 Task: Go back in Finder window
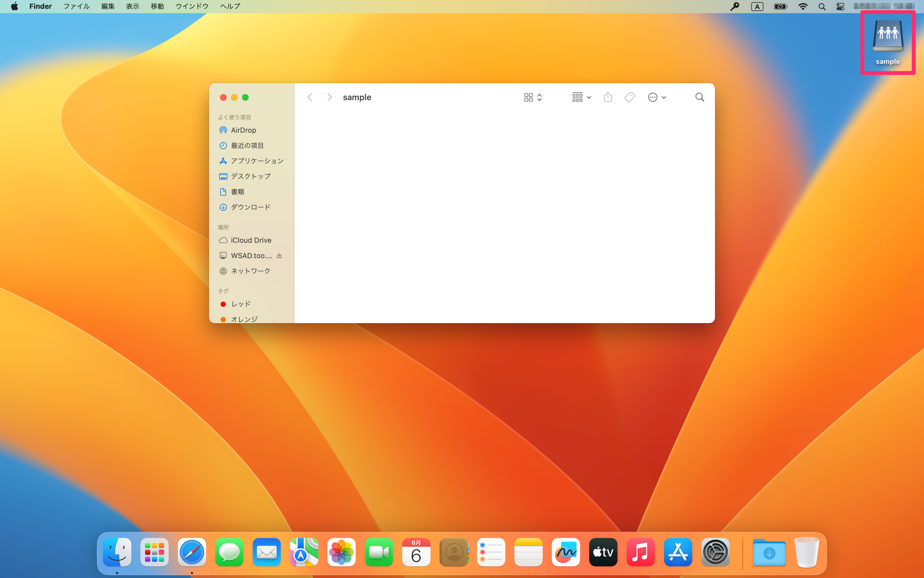pos(310,97)
